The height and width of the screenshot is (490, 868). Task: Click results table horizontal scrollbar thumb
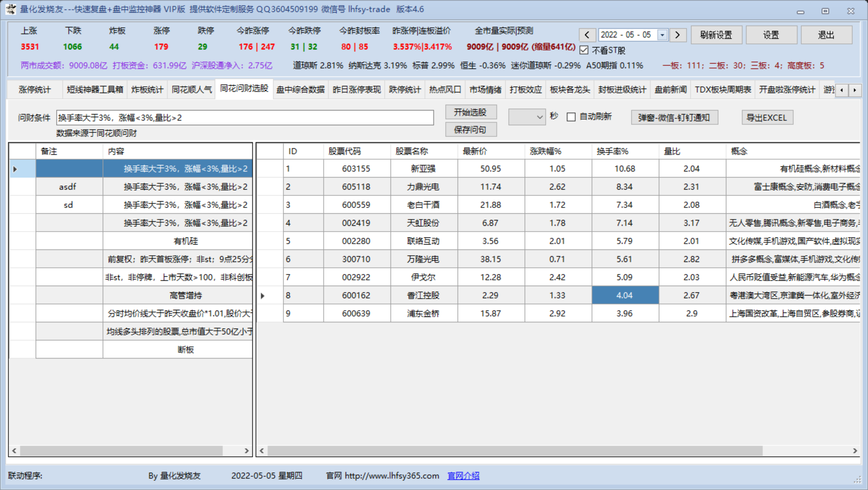[x=515, y=451]
